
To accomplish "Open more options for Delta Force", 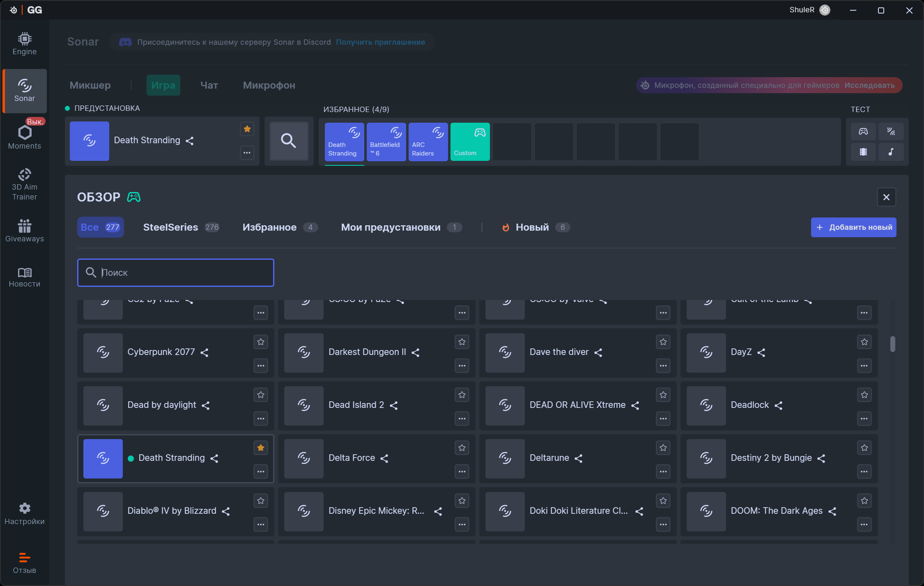I will (462, 472).
